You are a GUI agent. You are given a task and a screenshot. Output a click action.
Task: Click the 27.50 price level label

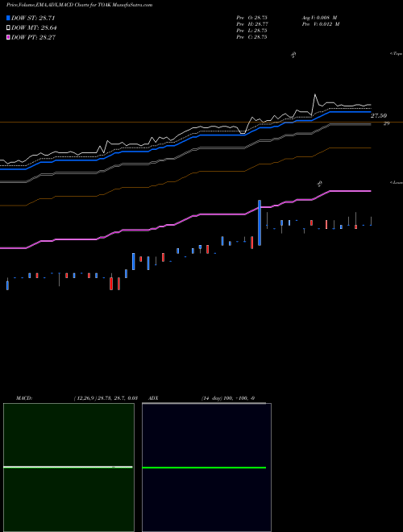(379, 116)
